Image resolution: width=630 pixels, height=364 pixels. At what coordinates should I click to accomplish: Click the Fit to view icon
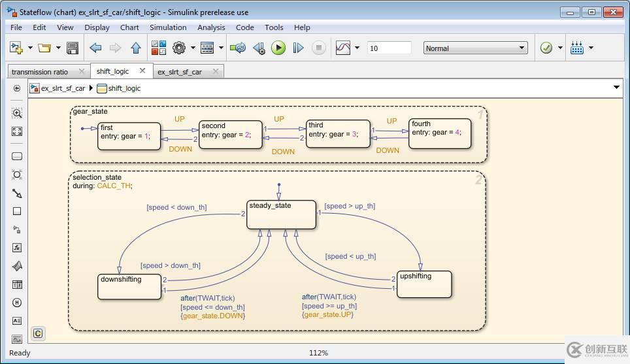click(x=17, y=131)
